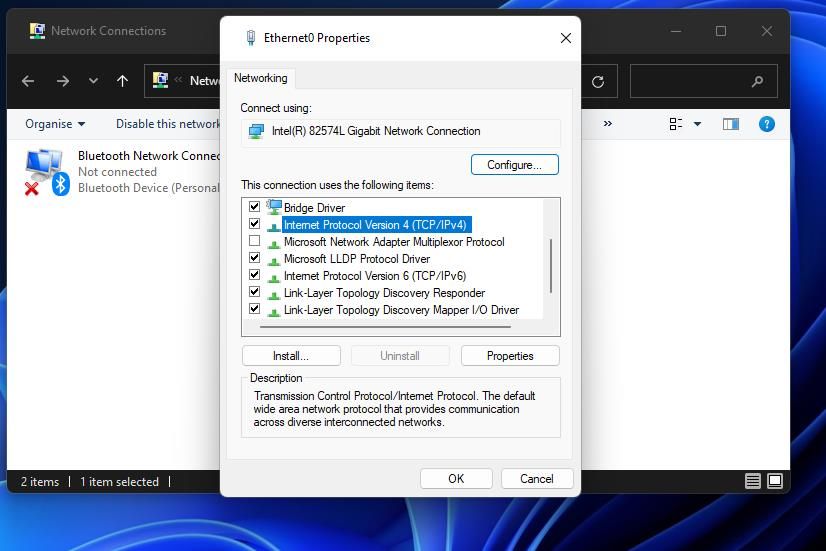
Task: Select the Bluetooth Network Connection item
Action: tap(121, 171)
